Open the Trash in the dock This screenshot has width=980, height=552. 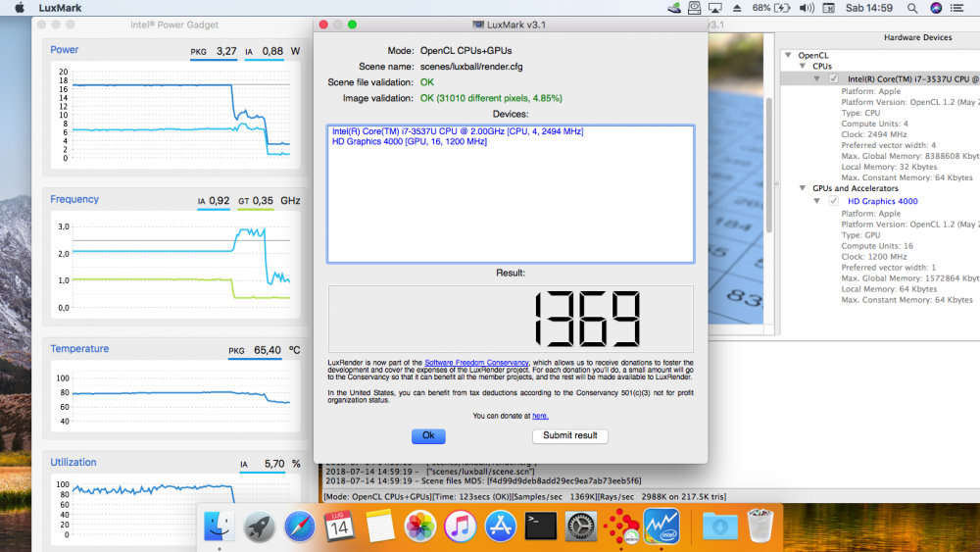(760, 526)
